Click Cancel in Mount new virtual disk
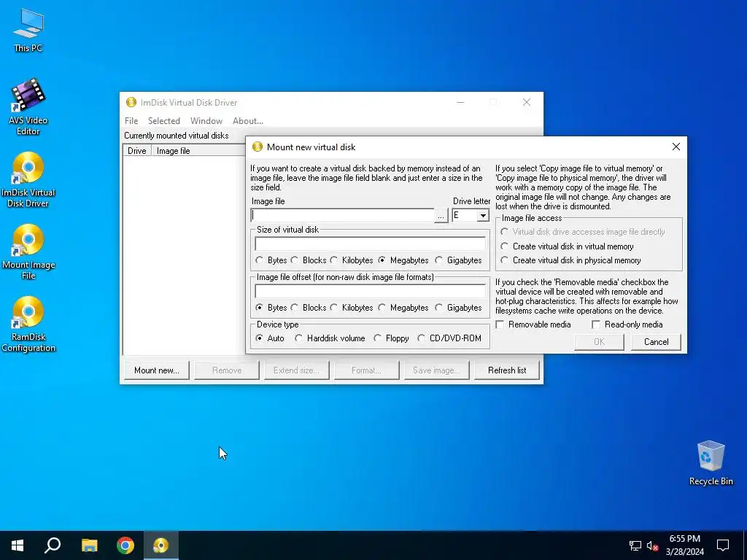Viewport: 747px width, 560px height. (x=656, y=342)
